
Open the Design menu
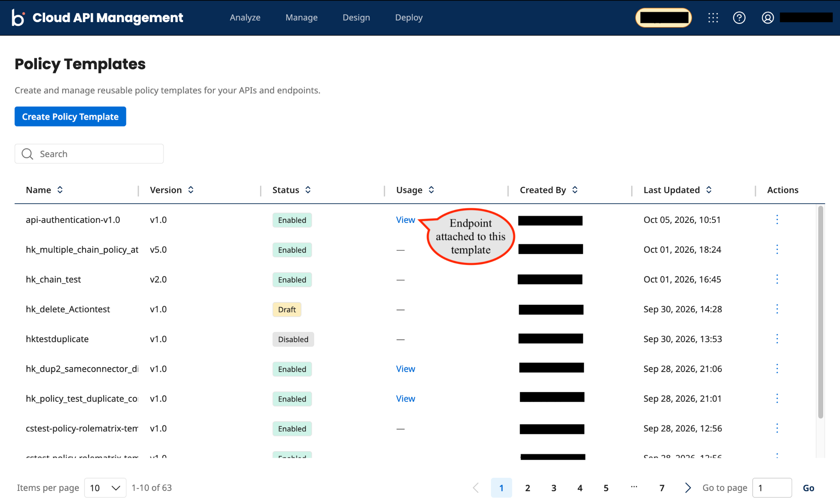[356, 18]
